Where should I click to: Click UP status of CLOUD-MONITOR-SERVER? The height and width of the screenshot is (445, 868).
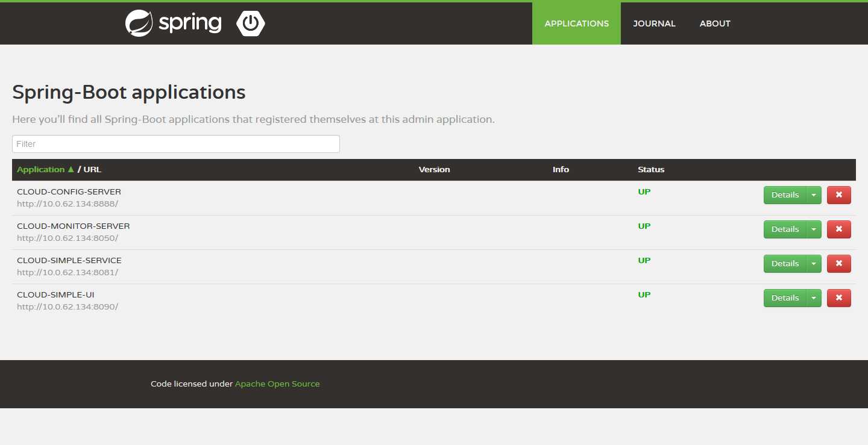tap(644, 226)
